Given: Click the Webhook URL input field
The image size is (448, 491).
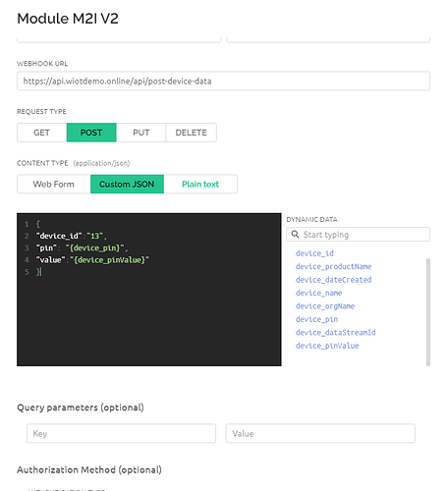Looking at the screenshot, I should [223, 81].
